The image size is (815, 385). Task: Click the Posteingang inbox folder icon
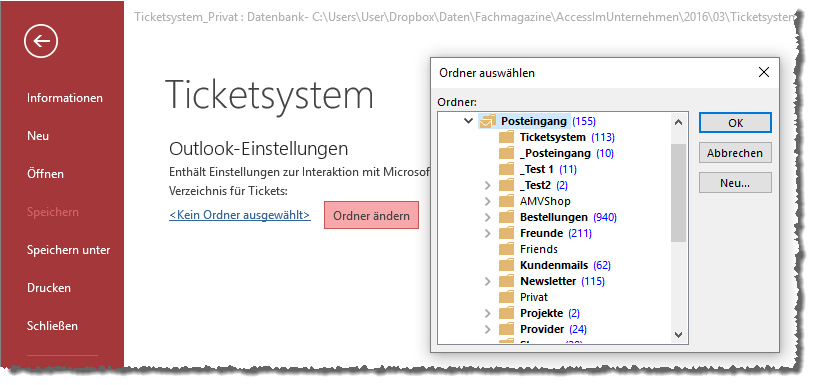coord(488,122)
